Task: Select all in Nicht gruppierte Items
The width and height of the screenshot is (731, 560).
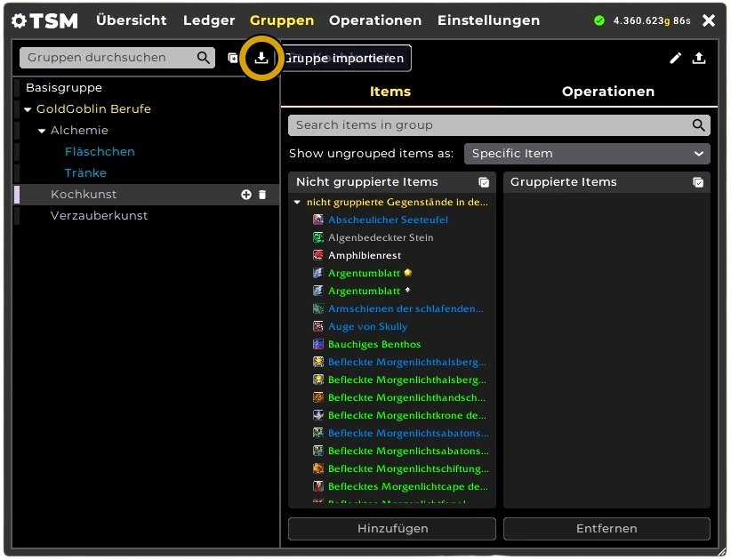Action: pos(484,182)
